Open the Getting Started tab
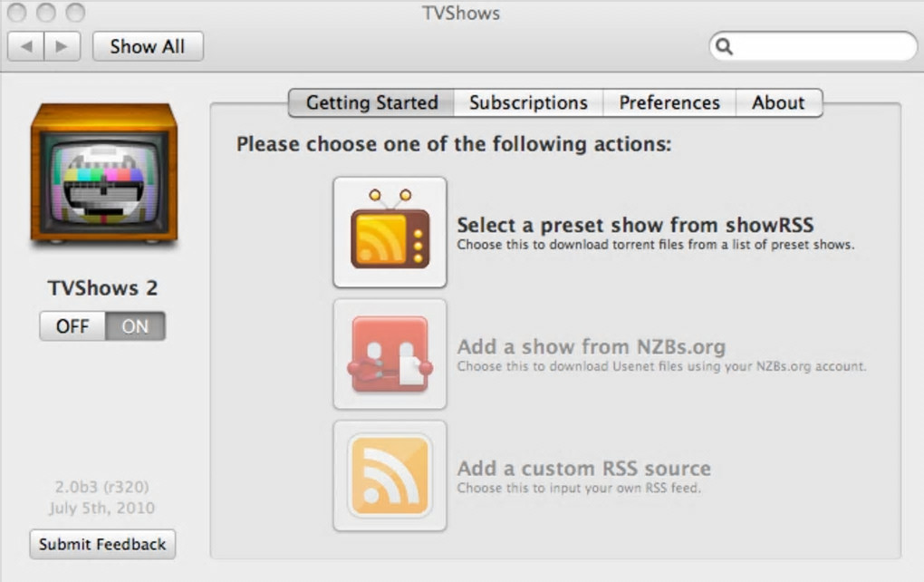924x582 pixels. pos(371,103)
